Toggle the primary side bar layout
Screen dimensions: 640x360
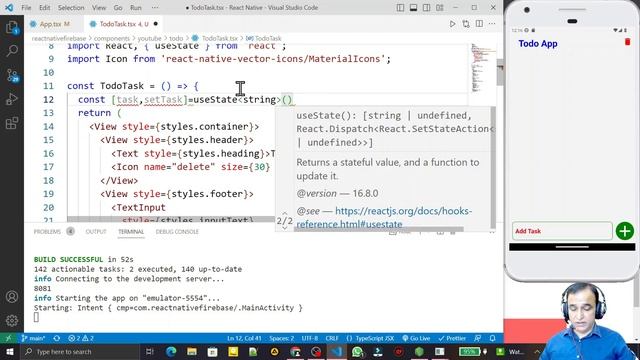pyautogui.click(x=400, y=8)
